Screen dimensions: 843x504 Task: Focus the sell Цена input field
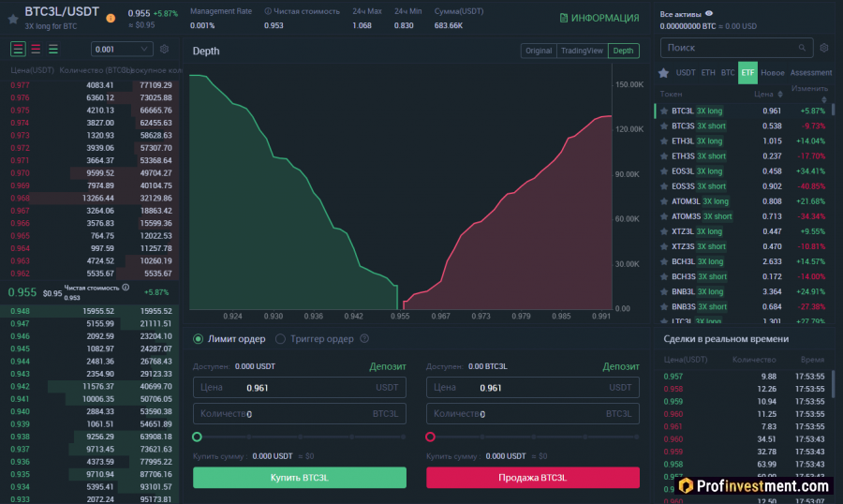(533, 388)
